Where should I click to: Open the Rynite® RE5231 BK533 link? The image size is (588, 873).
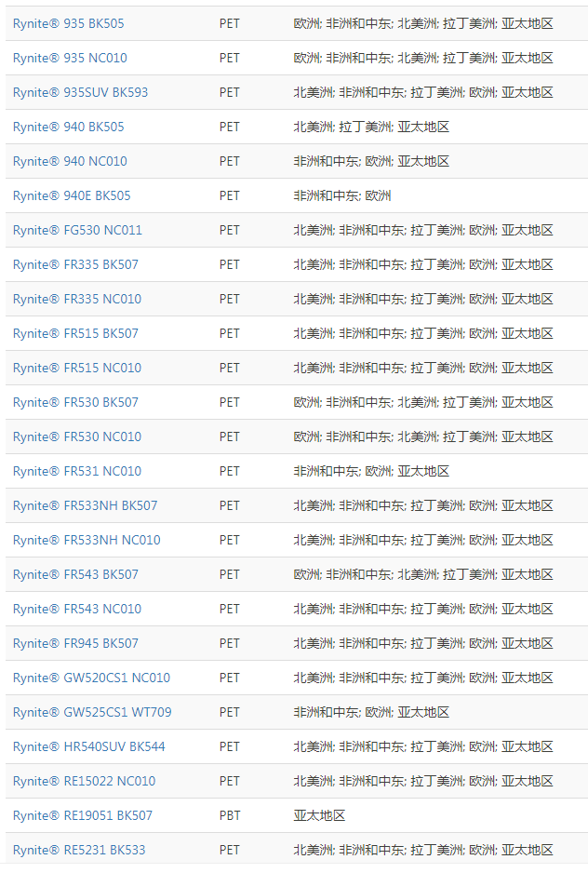point(79,850)
